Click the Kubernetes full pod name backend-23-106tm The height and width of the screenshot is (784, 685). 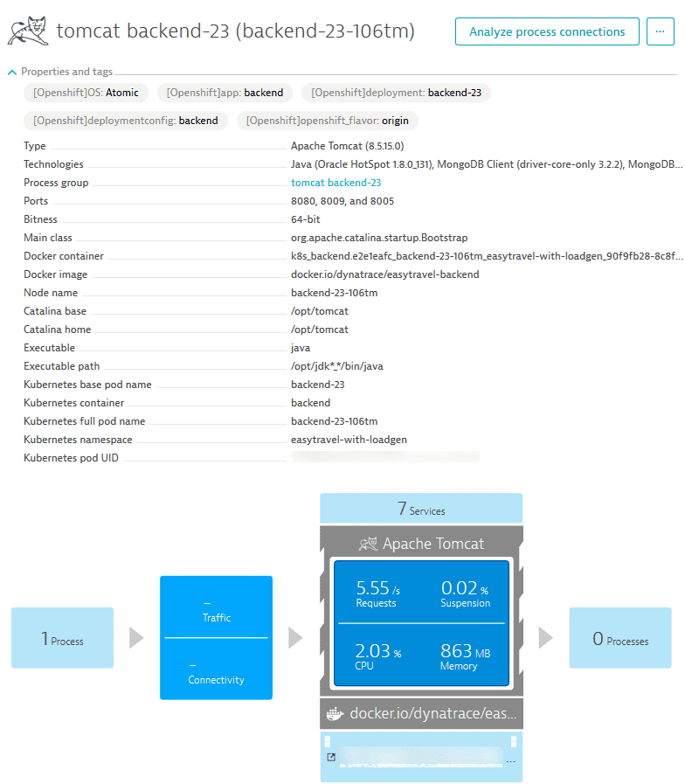[x=335, y=421]
